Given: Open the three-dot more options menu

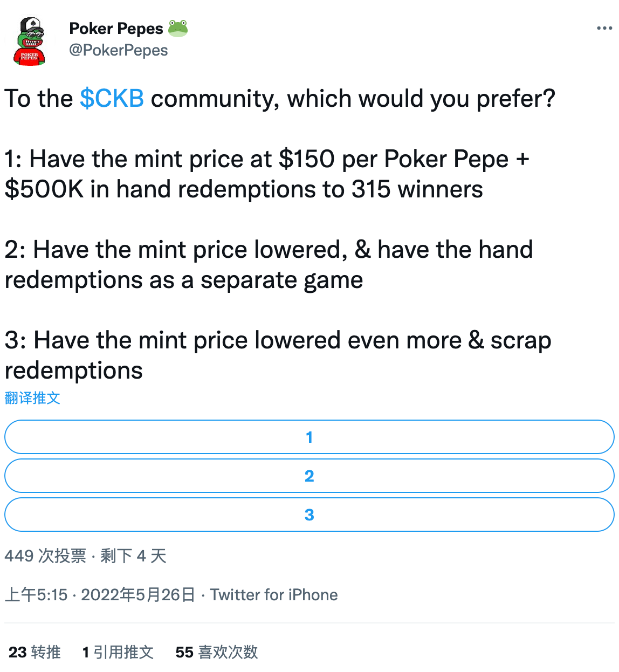Looking at the screenshot, I should coord(604,28).
